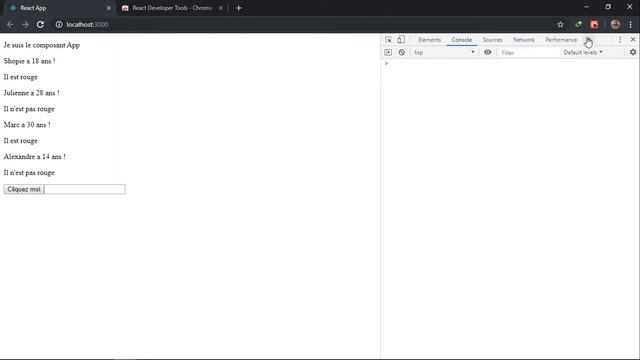This screenshot has width=640, height=360.
Task: Click 'Il n'est pas rouge' below Julienne
Action: [x=29, y=109]
